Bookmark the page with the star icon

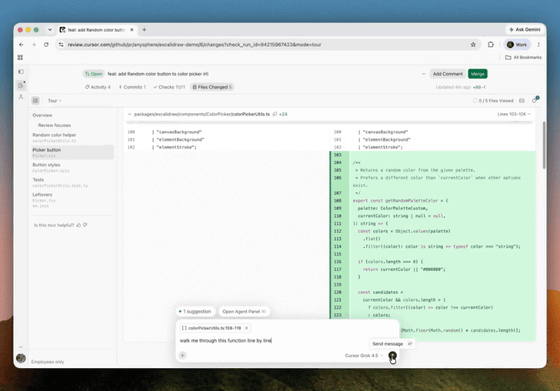pyautogui.click(x=473, y=45)
